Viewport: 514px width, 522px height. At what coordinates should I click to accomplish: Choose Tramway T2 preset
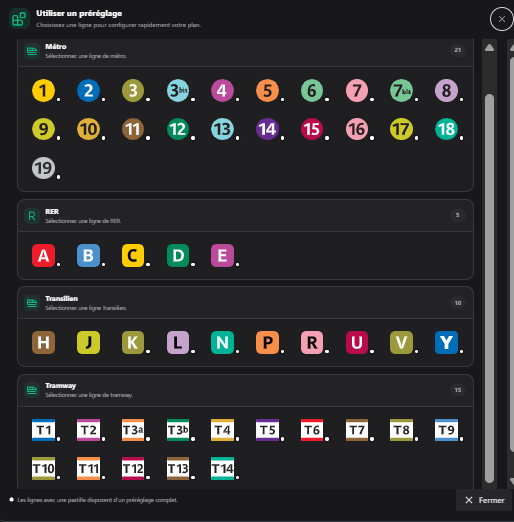[88, 430]
